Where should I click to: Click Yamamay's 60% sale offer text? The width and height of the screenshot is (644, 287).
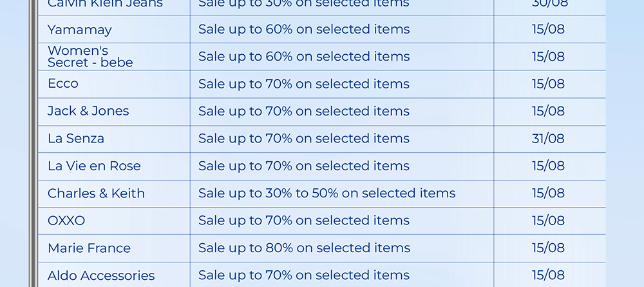[x=304, y=30]
